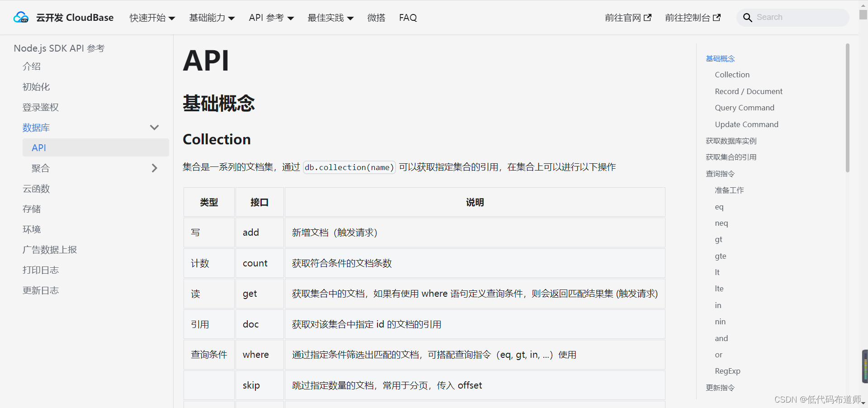This screenshot has width=868, height=408.
Task: Click the add cell in the table
Action: [x=259, y=232]
